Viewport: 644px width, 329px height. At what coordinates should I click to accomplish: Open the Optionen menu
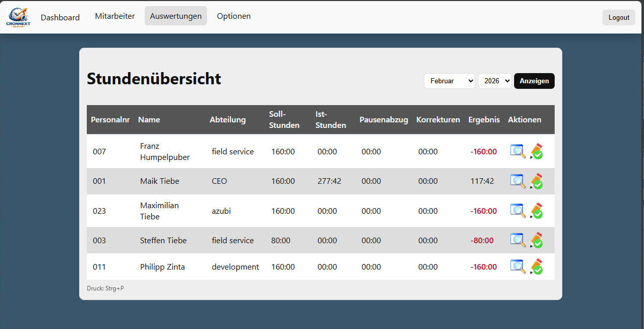coord(233,16)
